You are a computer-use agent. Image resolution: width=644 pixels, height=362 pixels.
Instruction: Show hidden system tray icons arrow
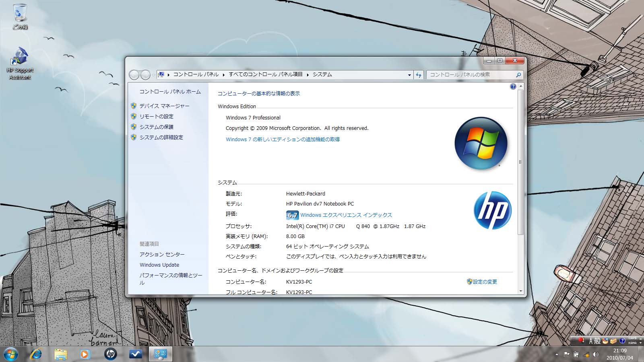pyautogui.click(x=557, y=354)
